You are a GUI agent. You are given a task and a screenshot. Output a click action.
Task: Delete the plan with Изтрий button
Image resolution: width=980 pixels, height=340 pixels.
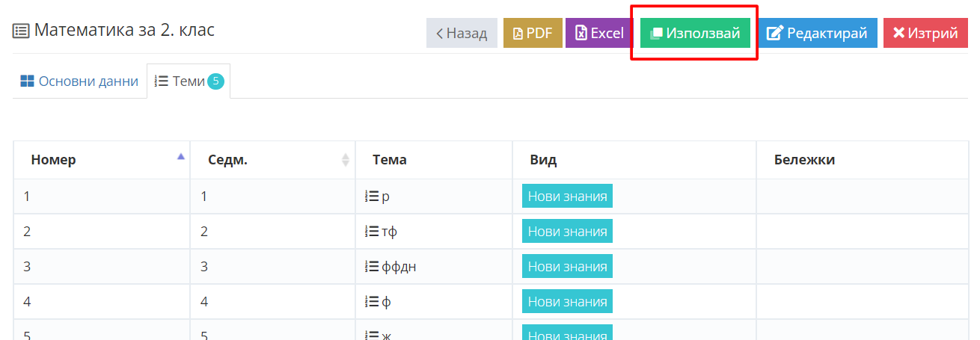click(925, 33)
